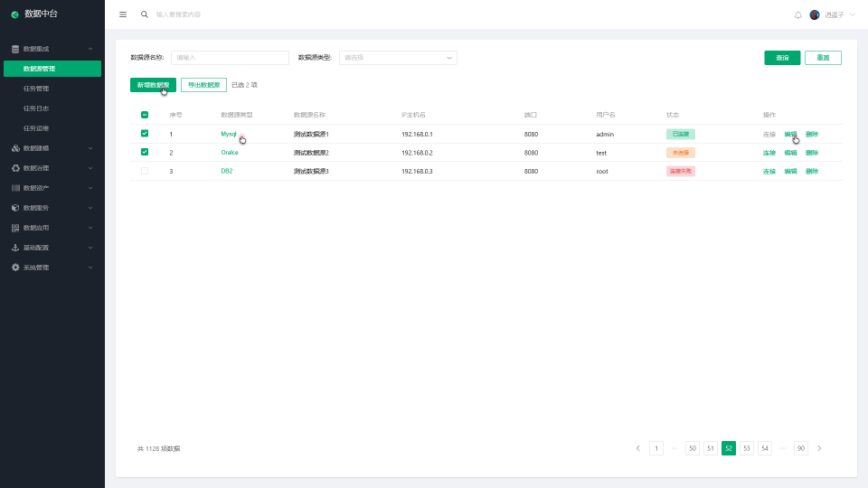The height and width of the screenshot is (488, 868).
Task: Go to pagination page 51
Action: (711, 448)
